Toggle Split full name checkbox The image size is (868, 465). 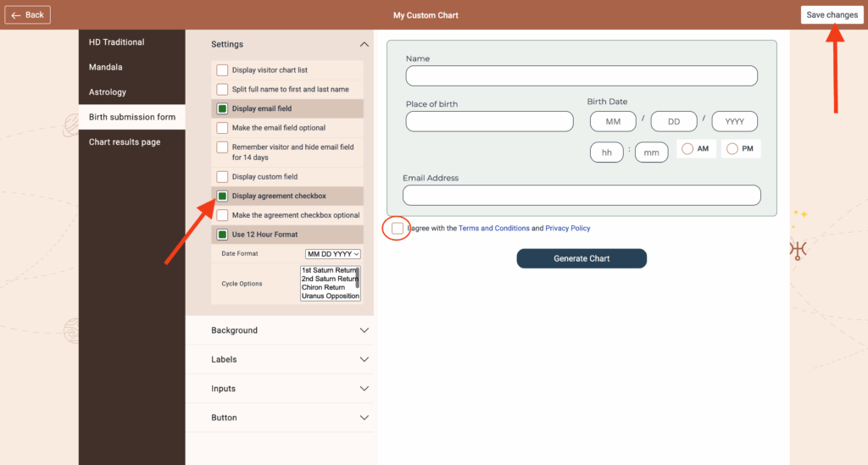222,89
